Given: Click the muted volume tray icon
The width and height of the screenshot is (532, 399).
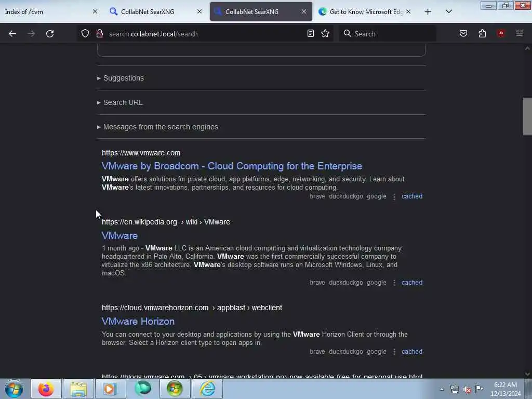Looking at the screenshot, I should (x=467, y=389).
